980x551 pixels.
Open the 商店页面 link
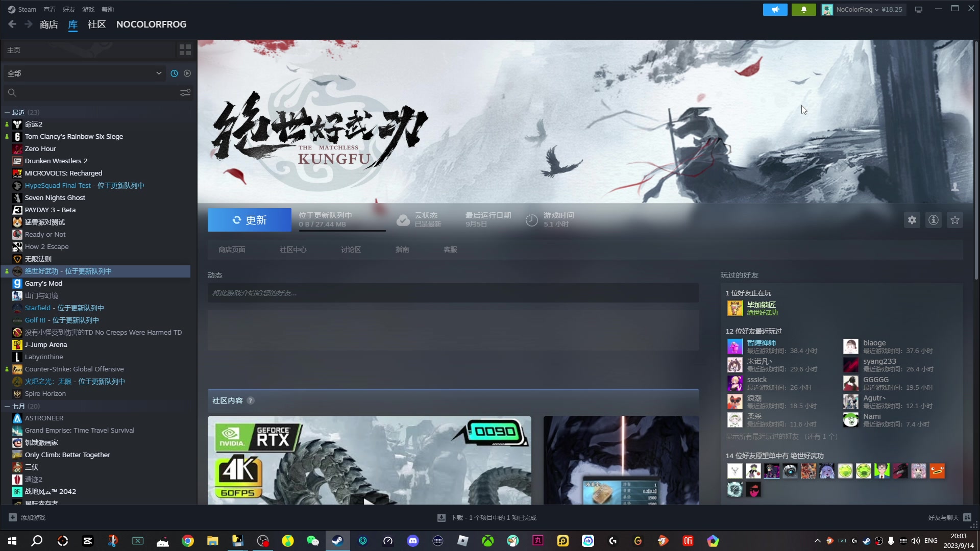[x=232, y=249]
